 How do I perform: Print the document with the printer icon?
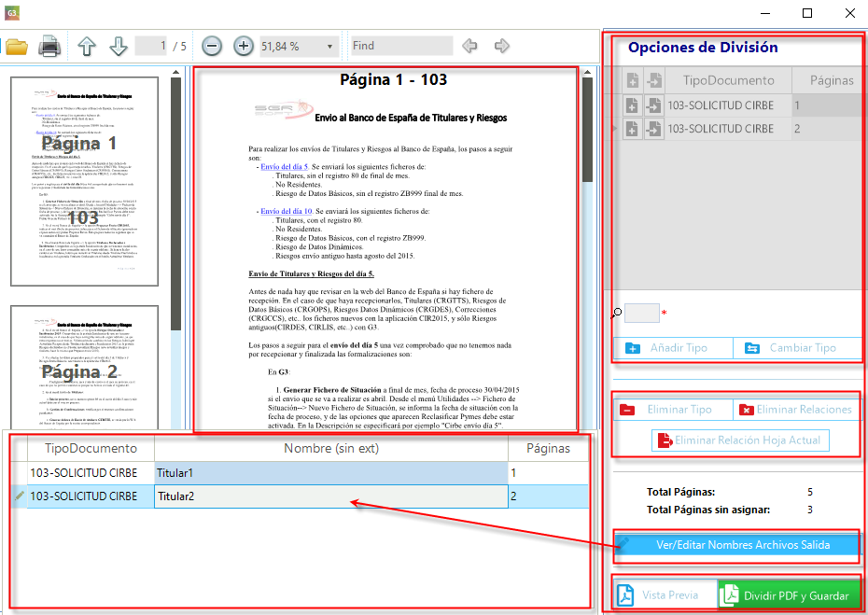(49, 46)
